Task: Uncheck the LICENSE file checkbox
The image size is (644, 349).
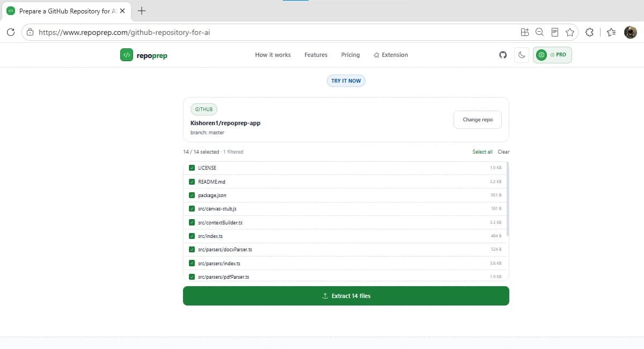Action: coord(192,168)
